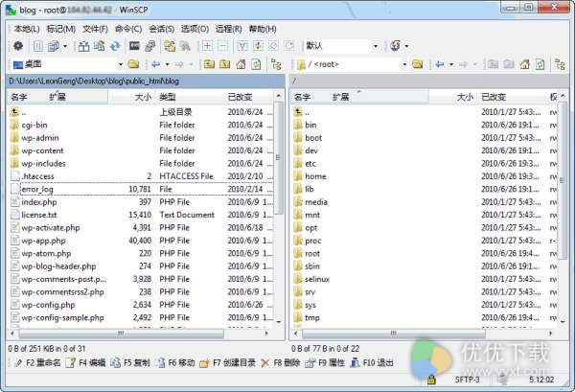Image resolution: width=575 pixels, height=392 pixels.
Task: Open Preferences via the gear icon
Action: (18, 46)
